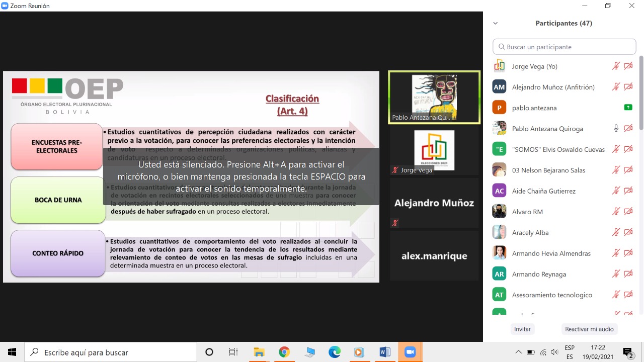Select Aracely Alba in the participant list
644x362 pixels.
[x=530, y=232]
